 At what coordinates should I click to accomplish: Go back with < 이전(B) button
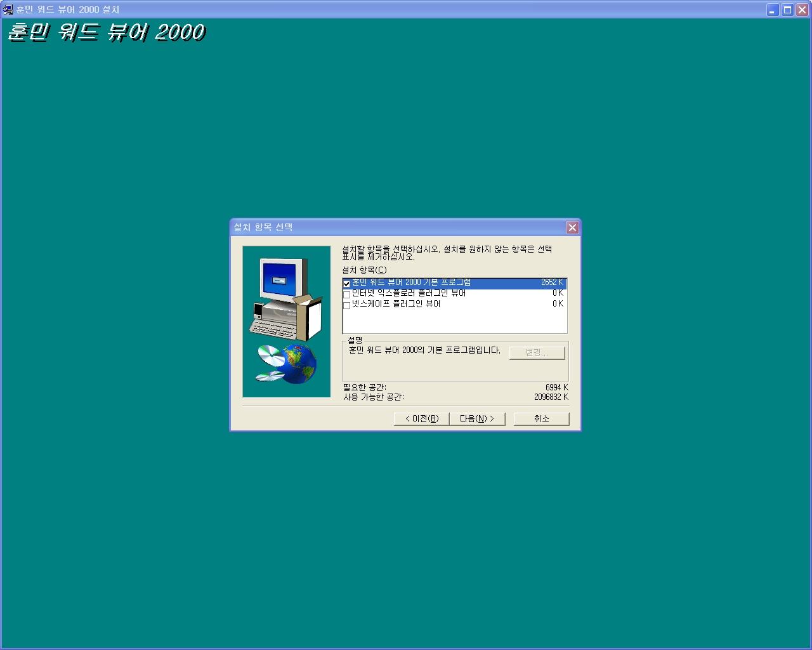point(421,419)
